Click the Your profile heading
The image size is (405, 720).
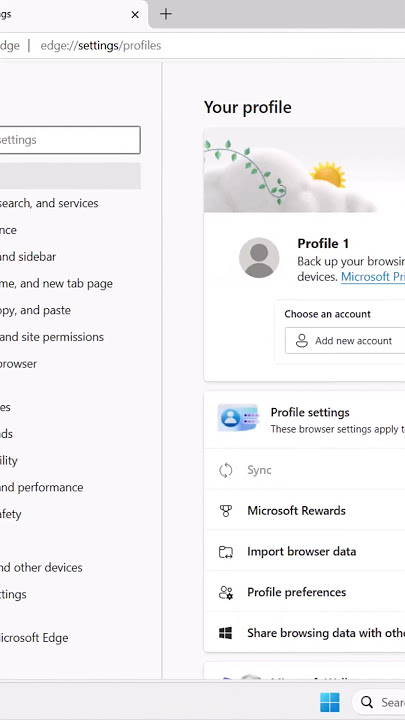pyautogui.click(x=248, y=107)
